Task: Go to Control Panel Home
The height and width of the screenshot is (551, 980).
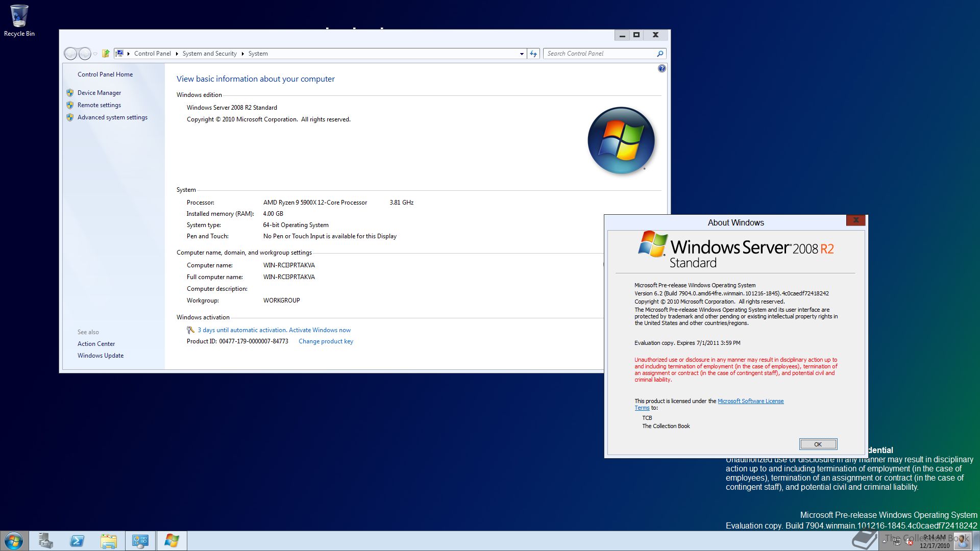Action: click(x=105, y=74)
